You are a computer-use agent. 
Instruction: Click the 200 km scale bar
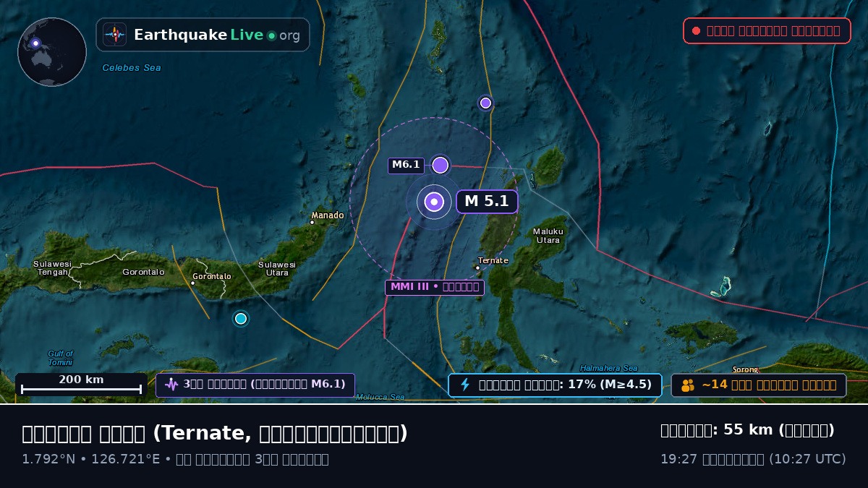click(x=81, y=384)
